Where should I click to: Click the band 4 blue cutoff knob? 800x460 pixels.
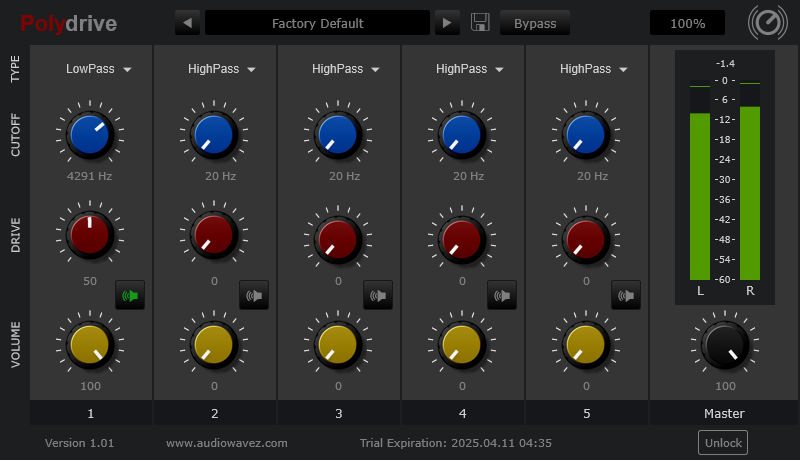pyautogui.click(x=462, y=135)
